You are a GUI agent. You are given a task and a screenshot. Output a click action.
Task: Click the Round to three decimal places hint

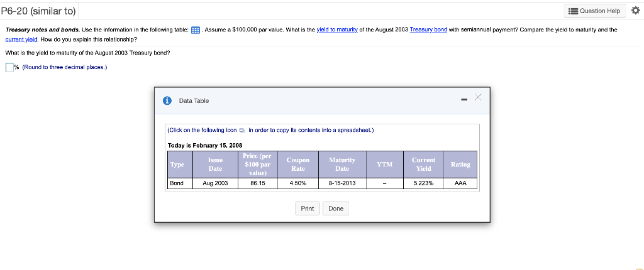[x=65, y=67]
